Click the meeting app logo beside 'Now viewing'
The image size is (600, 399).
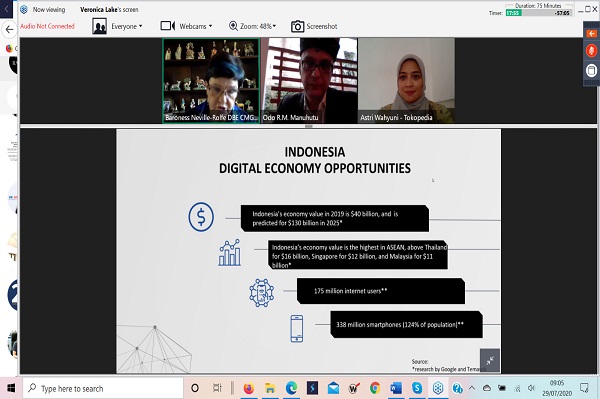click(24, 10)
